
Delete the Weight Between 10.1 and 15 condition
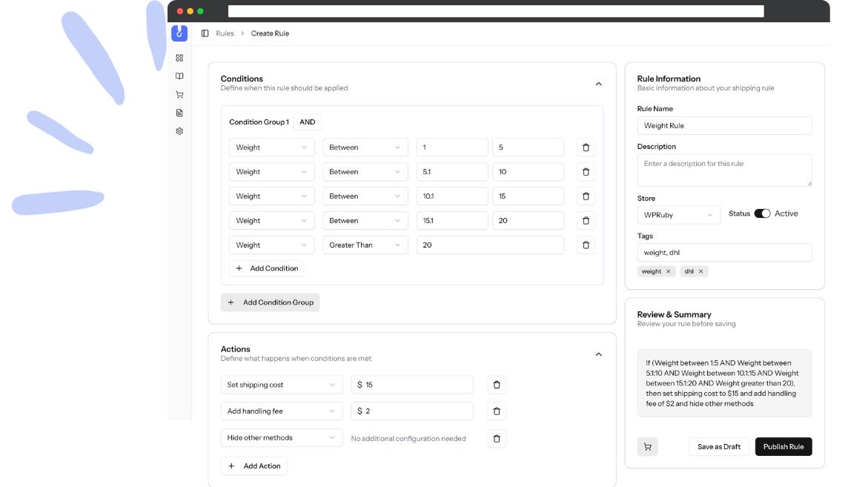(586, 196)
